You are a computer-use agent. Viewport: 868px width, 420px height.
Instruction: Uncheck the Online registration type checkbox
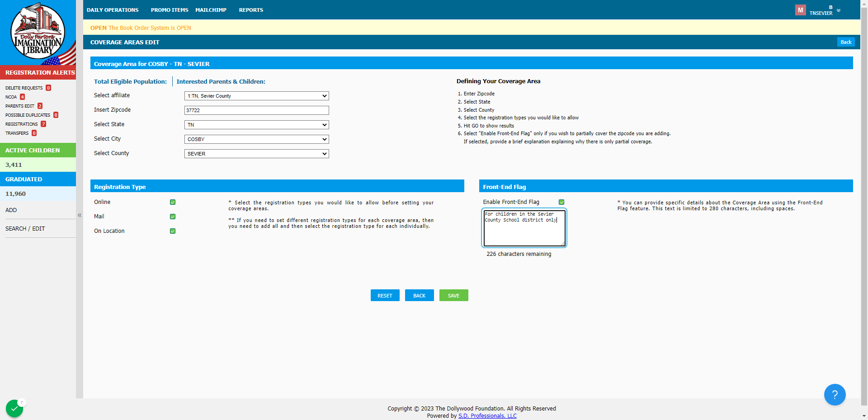point(173,202)
